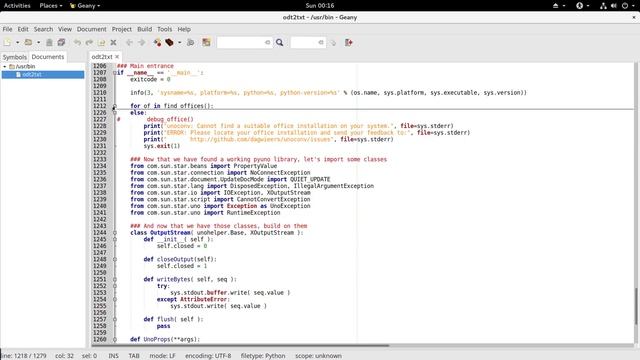Click the volume speaker tray icon
Viewport: 640px width, 360px height.
pos(613,5)
